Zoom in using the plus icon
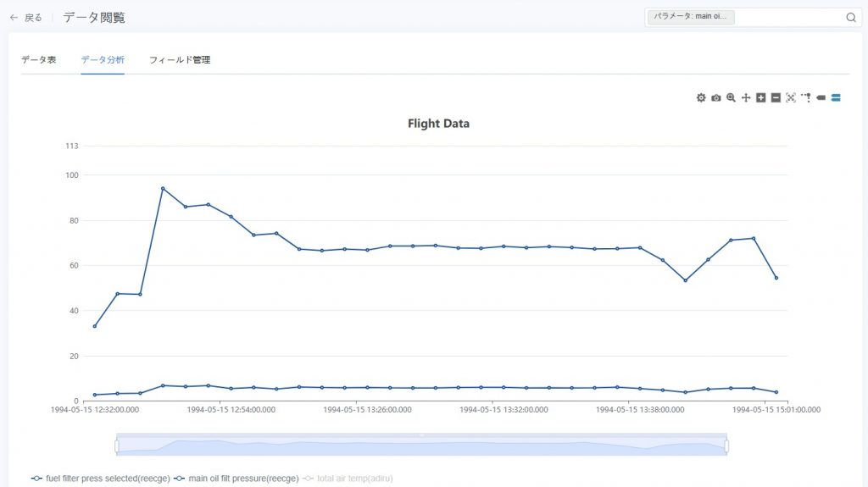Screen dimensions: 868x487 tap(761, 98)
